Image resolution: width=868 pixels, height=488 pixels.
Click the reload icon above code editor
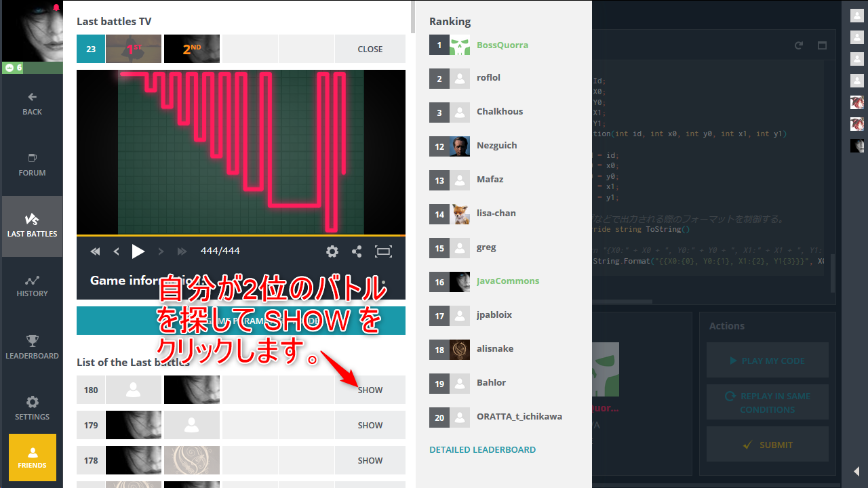tap(799, 45)
